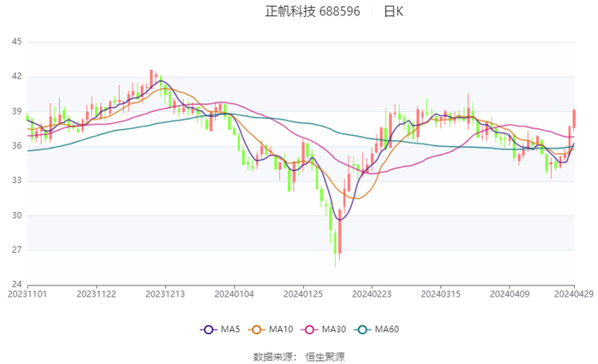Select the 日K chart type label

(393, 12)
